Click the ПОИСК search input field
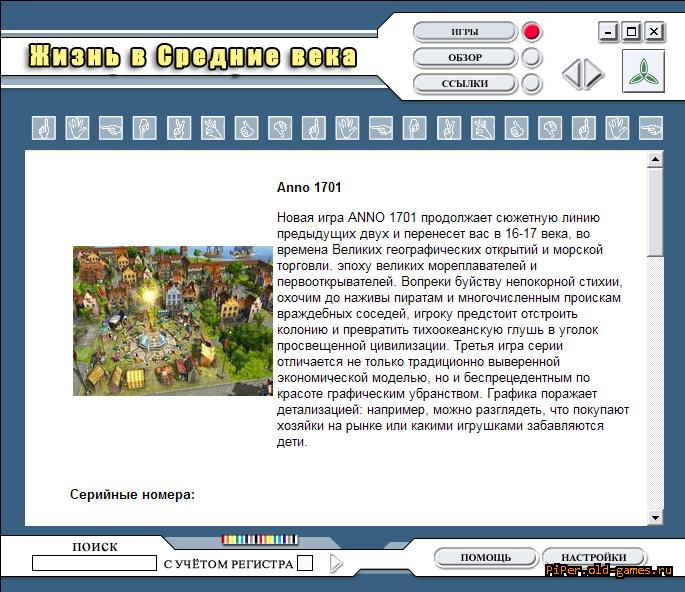 point(94,563)
